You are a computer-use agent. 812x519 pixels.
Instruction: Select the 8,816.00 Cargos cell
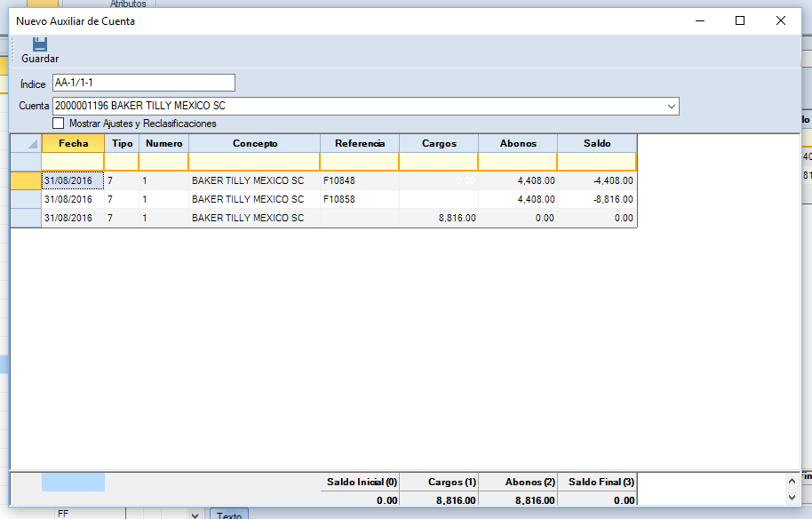click(438, 218)
